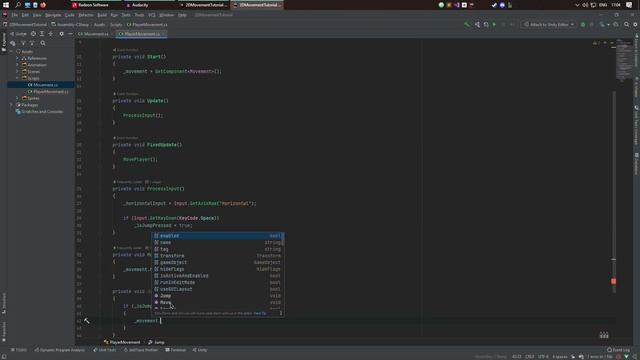The width and height of the screenshot is (640, 360).
Task: Click the Expand All icon in Explorer
Action: tap(42, 34)
